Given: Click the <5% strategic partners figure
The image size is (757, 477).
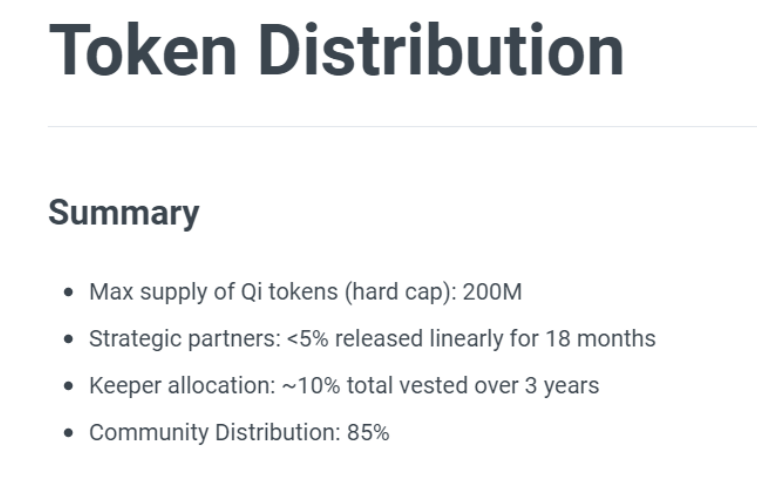Looking at the screenshot, I should click(x=308, y=338).
